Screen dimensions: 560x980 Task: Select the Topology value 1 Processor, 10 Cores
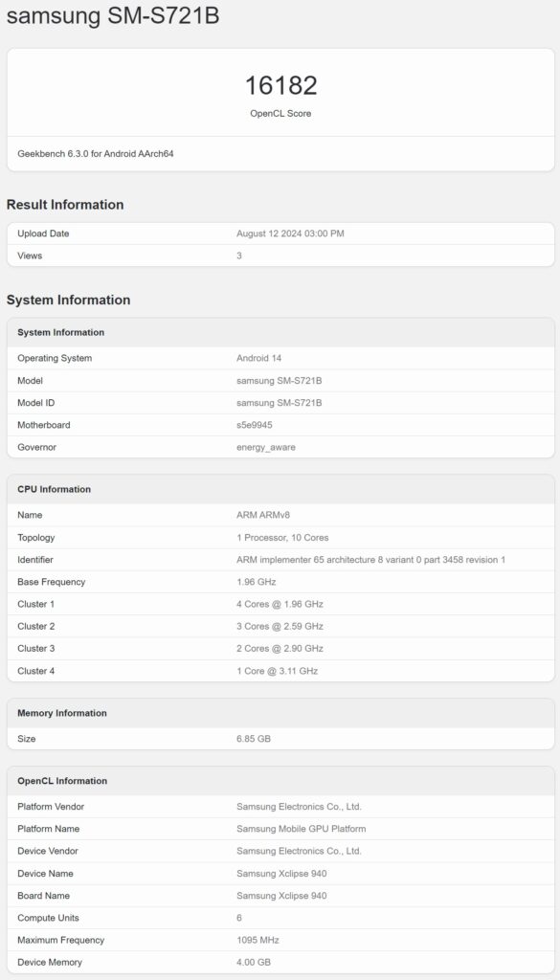pos(282,538)
